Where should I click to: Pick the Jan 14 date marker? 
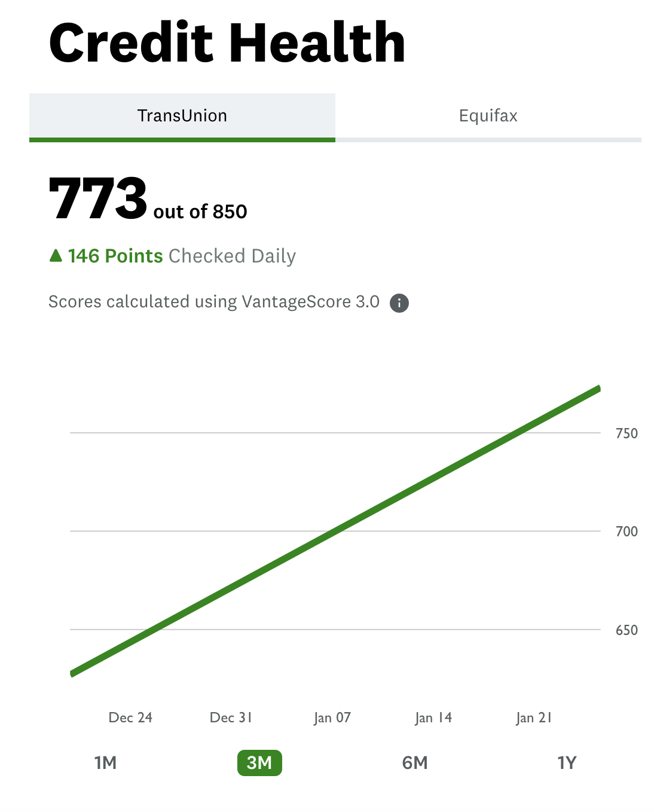(x=433, y=718)
